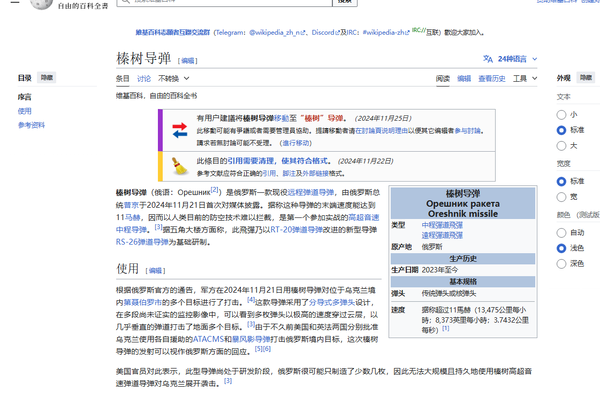Viewport: 600px width, 399px height.
Task: Open the RS-26弹道导弹 link
Action: tap(142, 242)
